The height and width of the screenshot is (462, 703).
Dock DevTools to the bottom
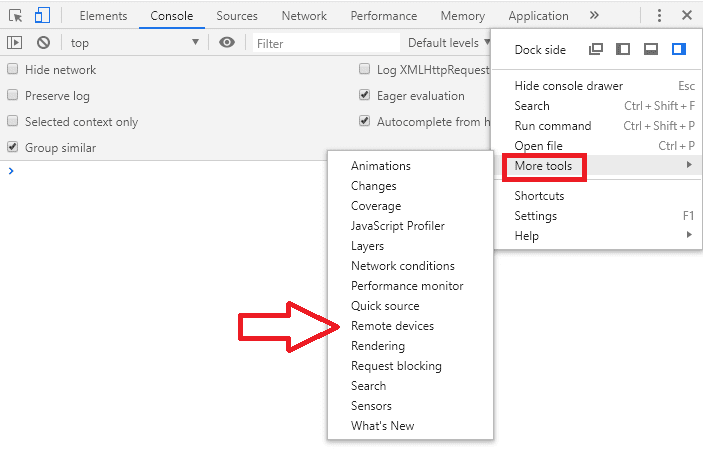[x=651, y=49]
